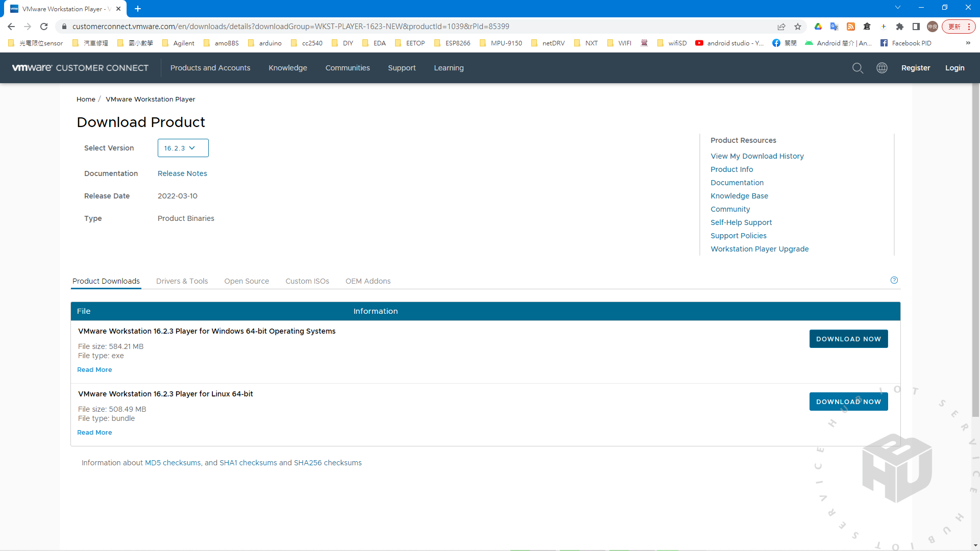Open the SHA256 checksums link
Viewport: 980px width, 551px height.
[328, 463]
